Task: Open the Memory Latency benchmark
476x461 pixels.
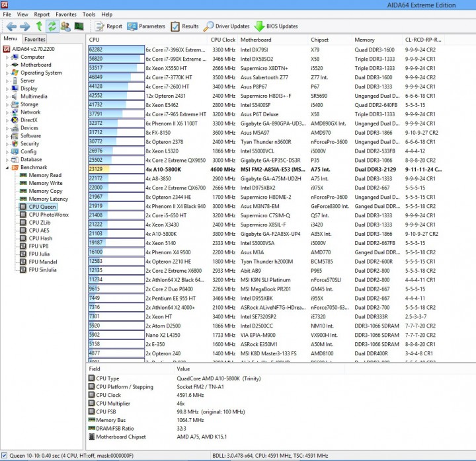Action: point(44,199)
